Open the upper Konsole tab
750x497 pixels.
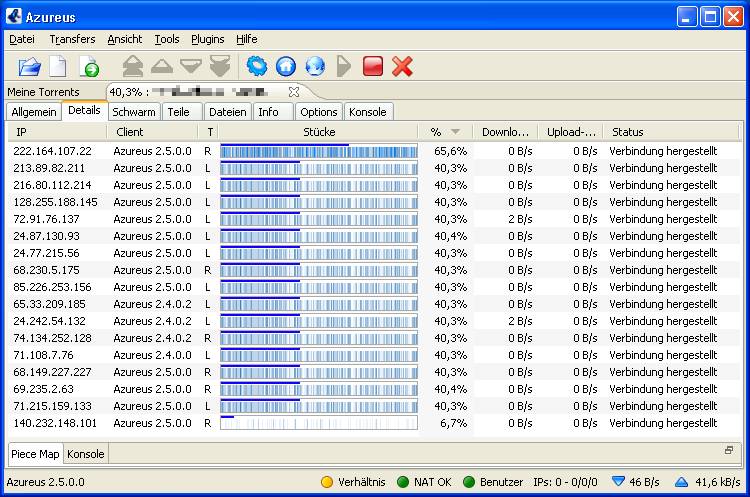[x=368, y=112]
